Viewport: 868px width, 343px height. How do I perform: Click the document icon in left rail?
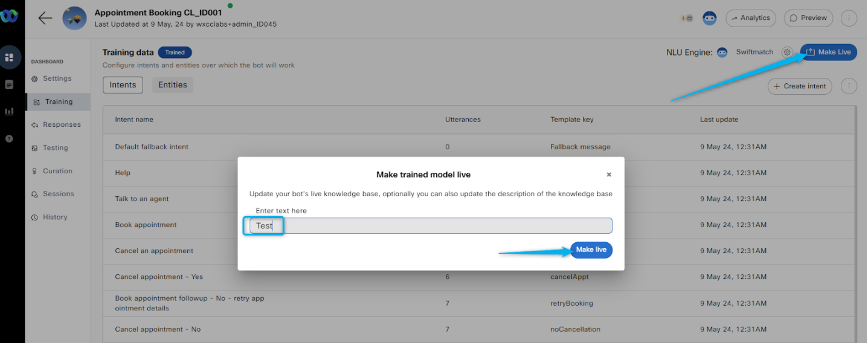(9, 85)
